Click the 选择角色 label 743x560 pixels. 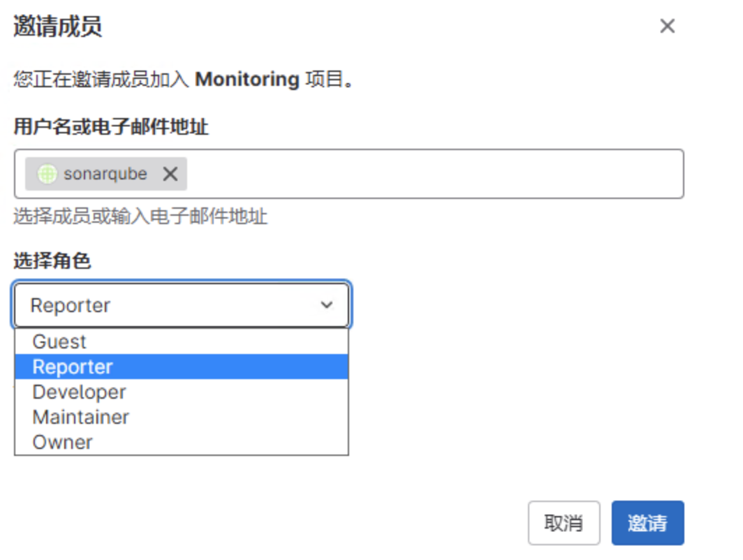[x=52, y=260]
